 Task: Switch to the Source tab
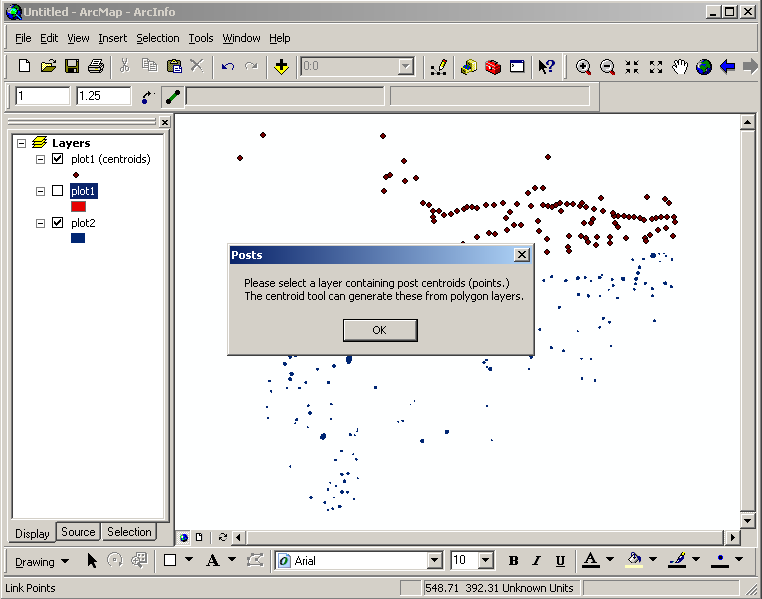pyautogui.click(x=78, y=532)
